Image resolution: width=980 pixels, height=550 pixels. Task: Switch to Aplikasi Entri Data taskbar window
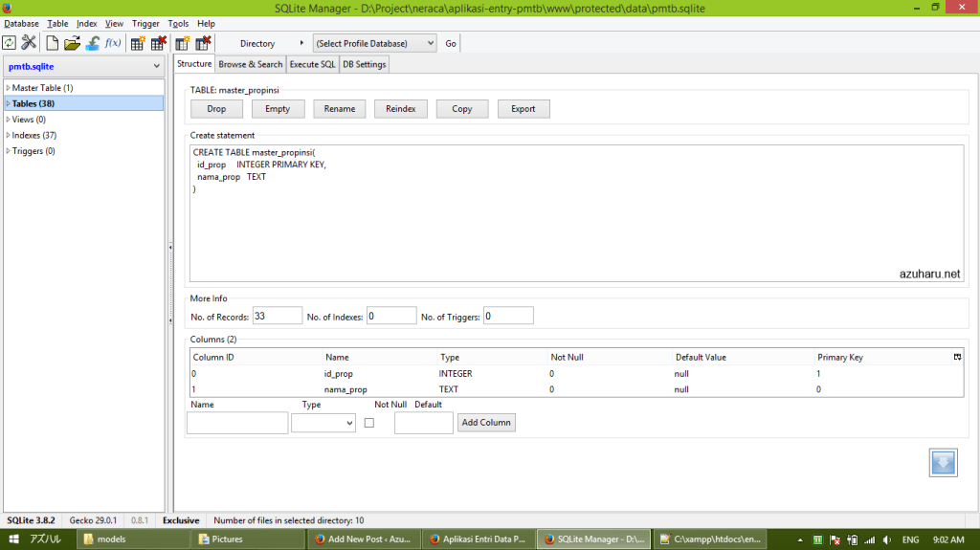[479, 539]
